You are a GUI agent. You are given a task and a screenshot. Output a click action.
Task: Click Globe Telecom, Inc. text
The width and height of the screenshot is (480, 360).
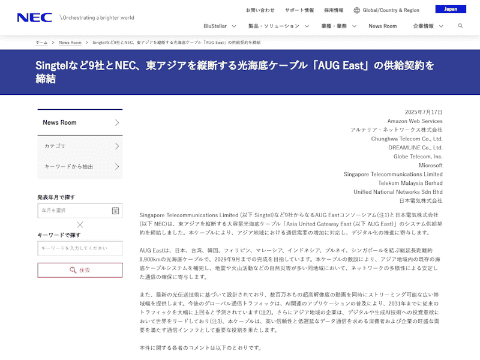click(x=418, y=156)
